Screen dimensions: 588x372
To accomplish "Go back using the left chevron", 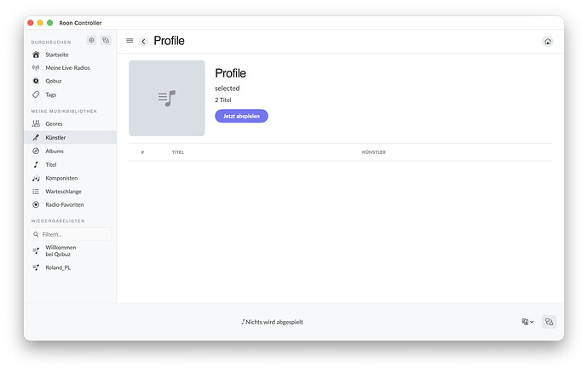I will (144, 41).
